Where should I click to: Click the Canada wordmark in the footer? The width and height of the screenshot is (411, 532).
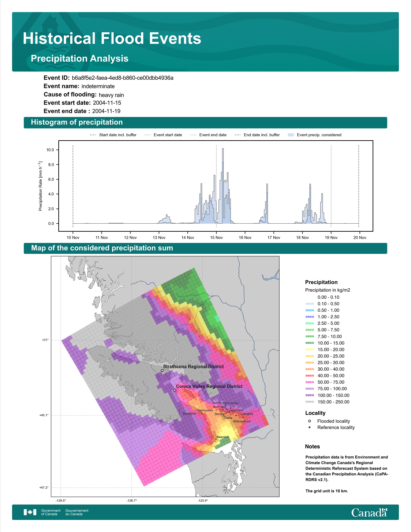[x=369, y=512]
